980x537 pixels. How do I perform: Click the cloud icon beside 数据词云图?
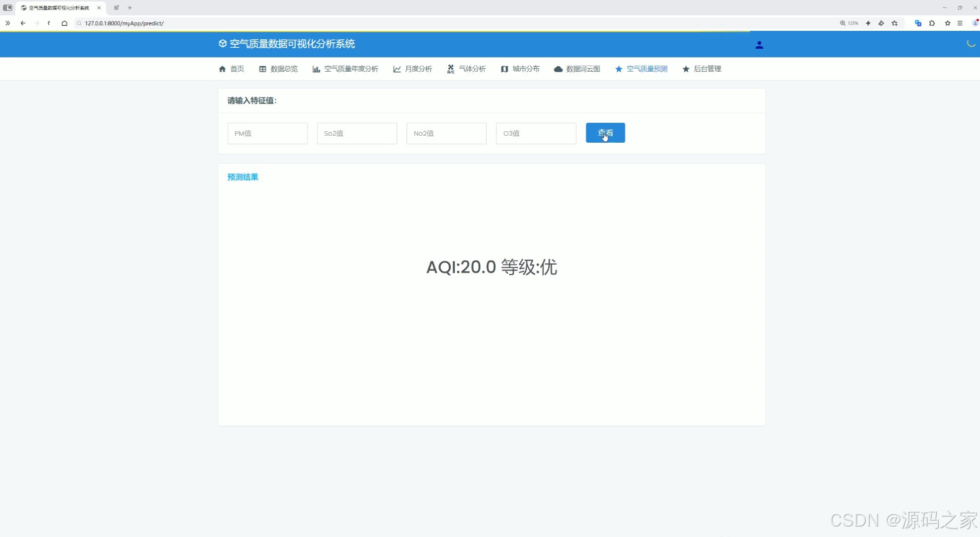[x=558, y=69]
